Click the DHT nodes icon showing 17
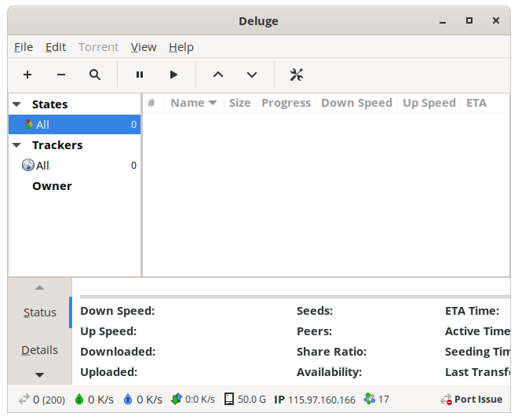The image size is (518, 420). (370, 399)
